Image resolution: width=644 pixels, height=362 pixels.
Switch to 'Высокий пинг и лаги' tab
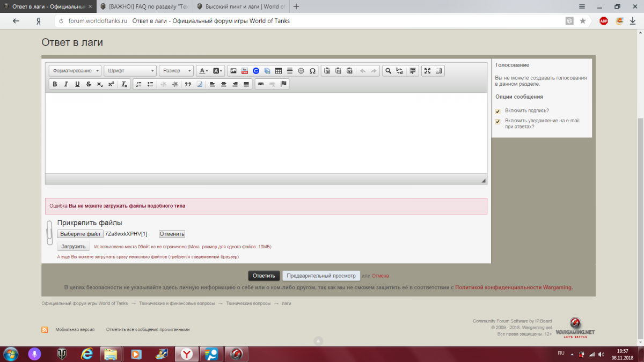241,6
